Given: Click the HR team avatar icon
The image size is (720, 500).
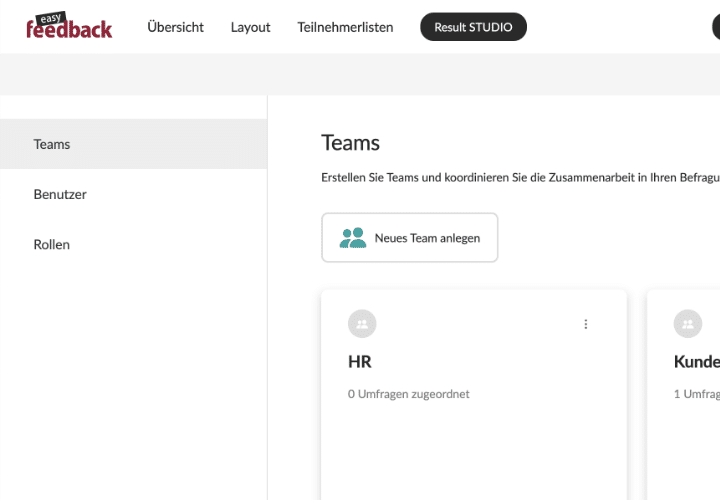Looking at the screenshot, I should (x=362, y=324).
